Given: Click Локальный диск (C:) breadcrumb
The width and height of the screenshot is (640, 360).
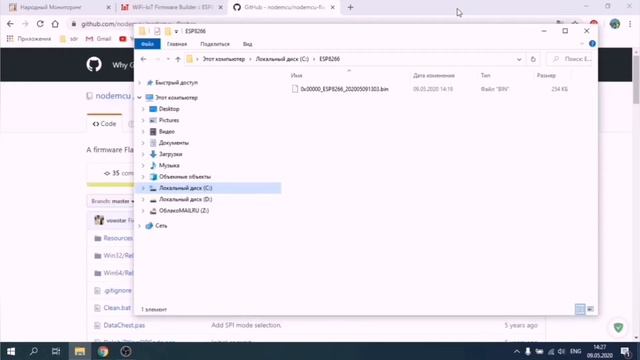Looking at the screenshot, I should [282, 59].
